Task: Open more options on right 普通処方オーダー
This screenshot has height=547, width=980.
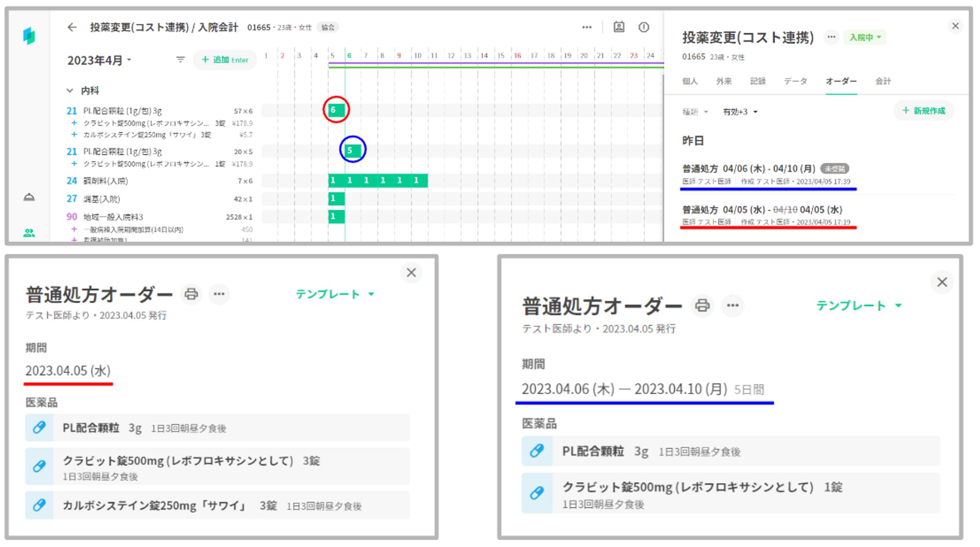Action: coord(733,306)
